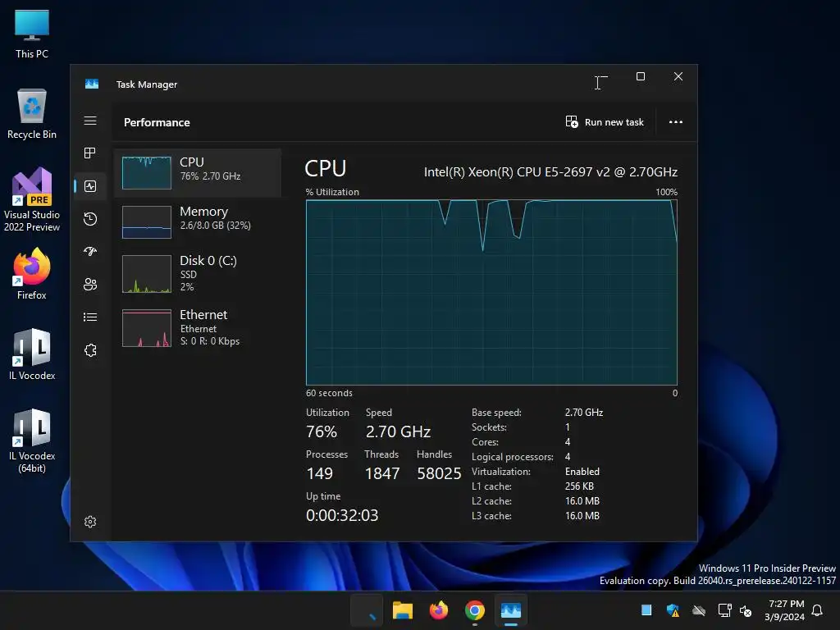
Task: Click the Run new task icon
Action: coord(572,122)
